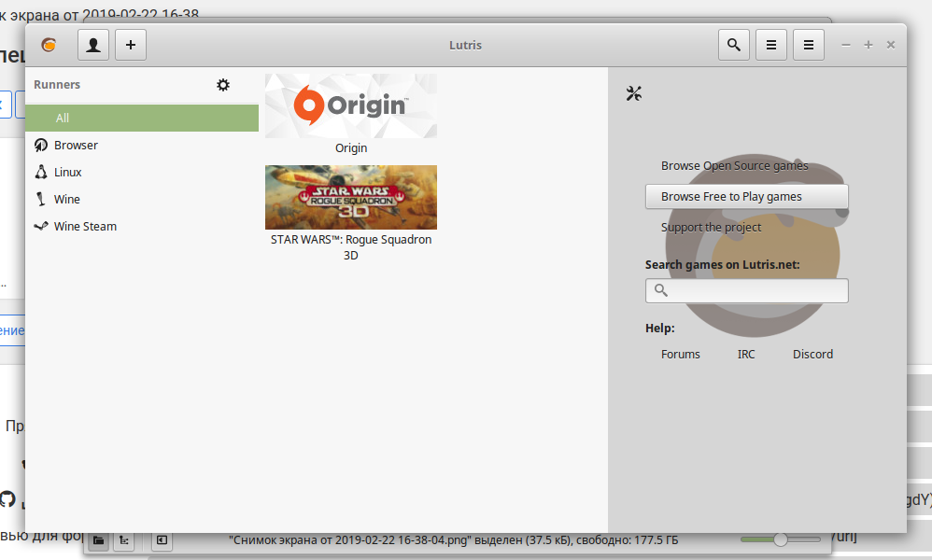Click the Lutris logo icon in header
The height and width of the screenshot is (560, 932).
click(49, 45)
